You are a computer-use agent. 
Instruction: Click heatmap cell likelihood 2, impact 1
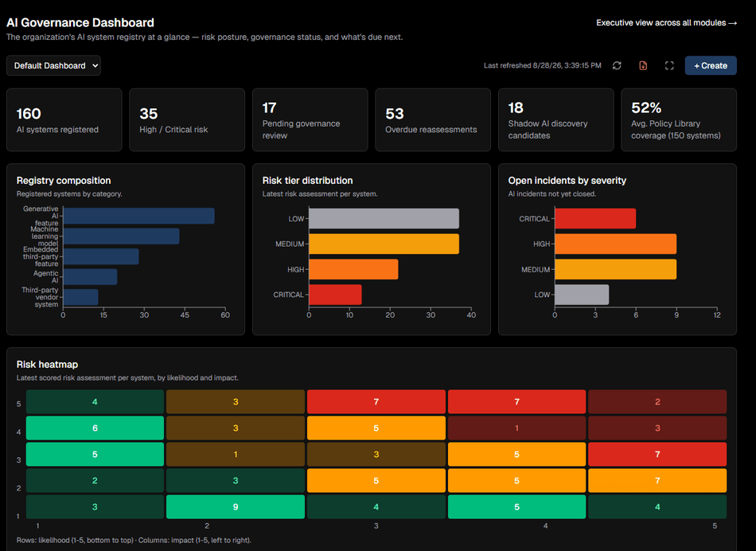[95, 481]
